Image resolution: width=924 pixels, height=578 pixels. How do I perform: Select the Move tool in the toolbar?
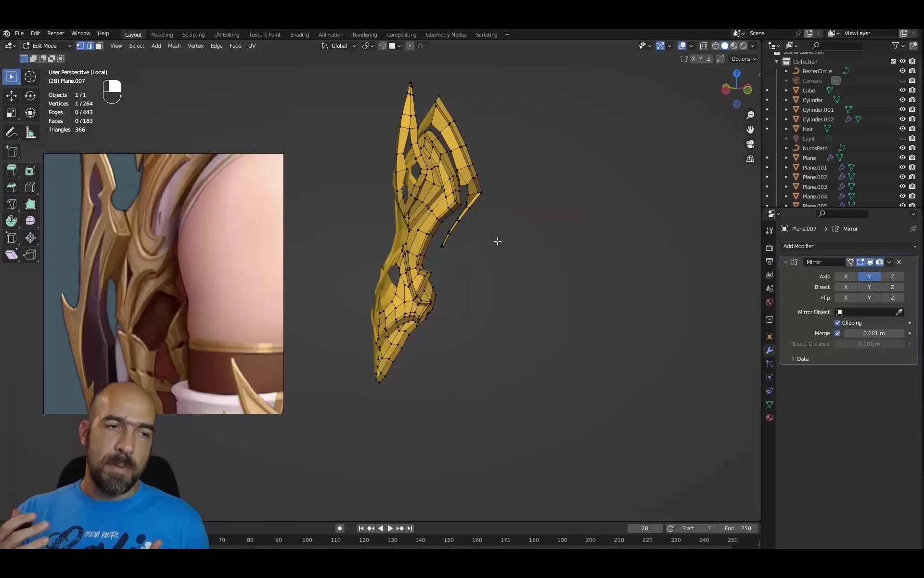point(11,96)
